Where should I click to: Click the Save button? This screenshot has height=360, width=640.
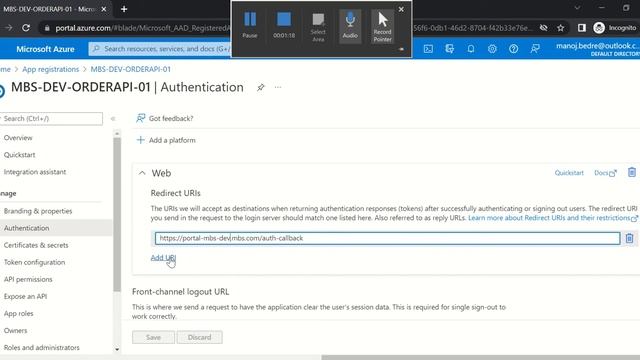point(153,338)
